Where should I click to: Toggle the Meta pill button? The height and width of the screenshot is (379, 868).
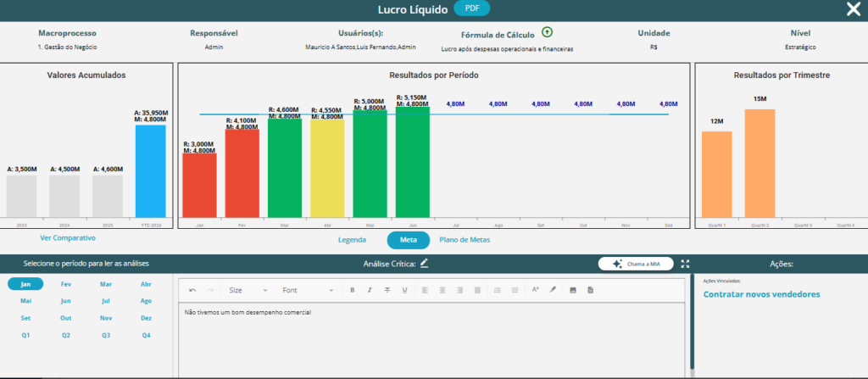(x=408, y=240)
